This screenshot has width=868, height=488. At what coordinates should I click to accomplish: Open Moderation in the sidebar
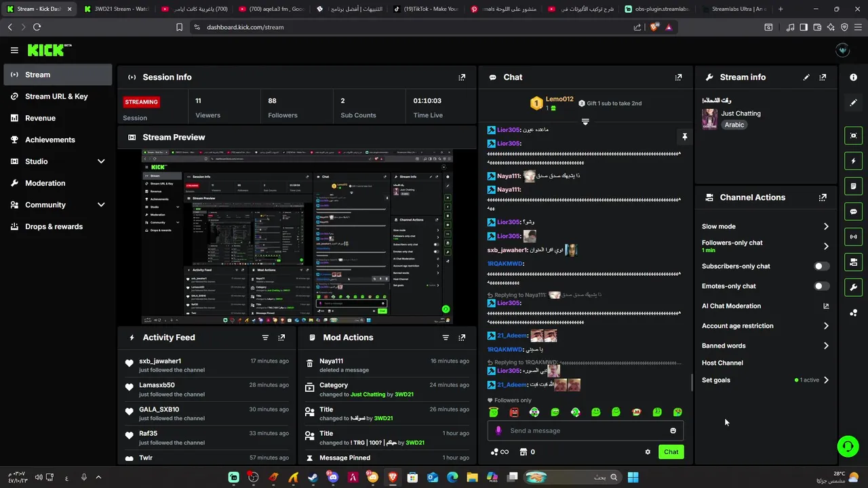coord(58,183)
